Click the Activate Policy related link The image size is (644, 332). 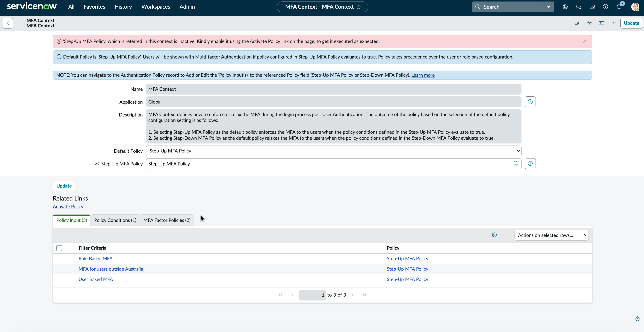click(x=68, y=207)
